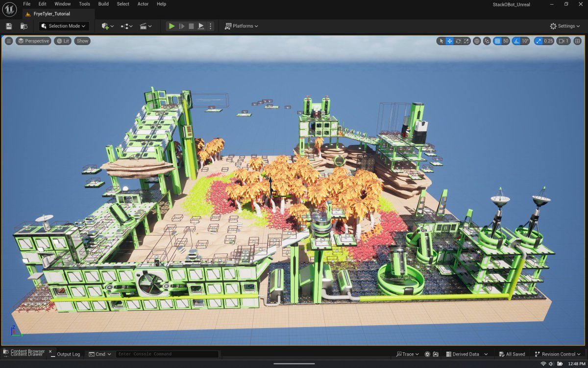This screenshot has height=368, width=588.
Task: Open the Cmd console type dropdown
Action: click(x=100, y=354)
